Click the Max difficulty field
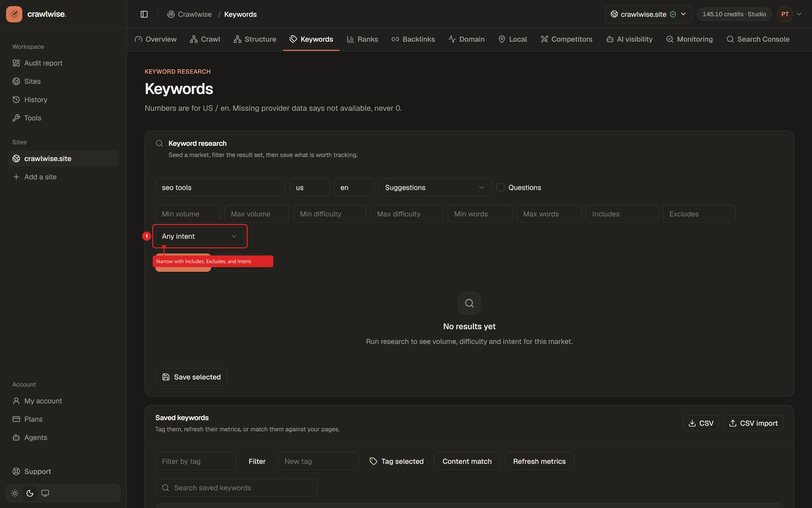 (407, 214)
